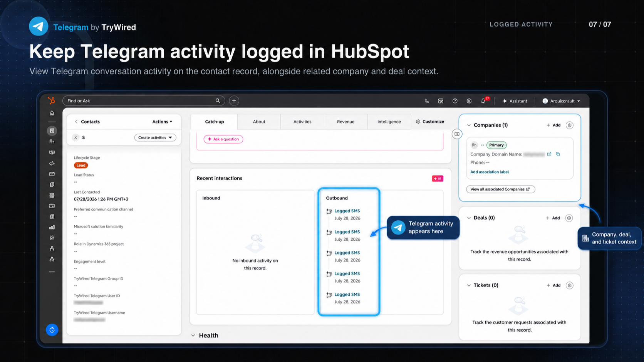Open Deals card settings gear
Image resolution: width=644 pixels, height=362 pixels.
click(x=569, y=218)
